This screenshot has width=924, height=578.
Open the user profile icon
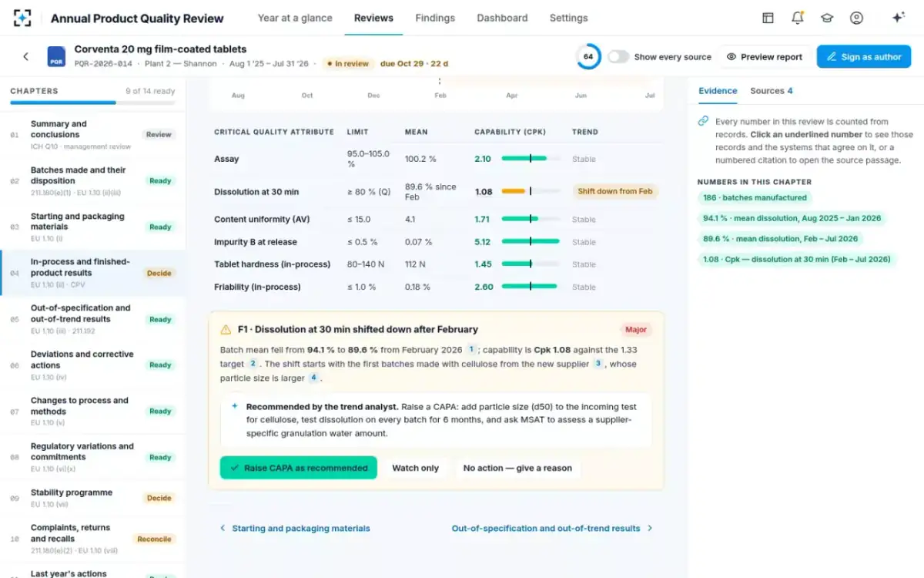click(x=856, y=18)
